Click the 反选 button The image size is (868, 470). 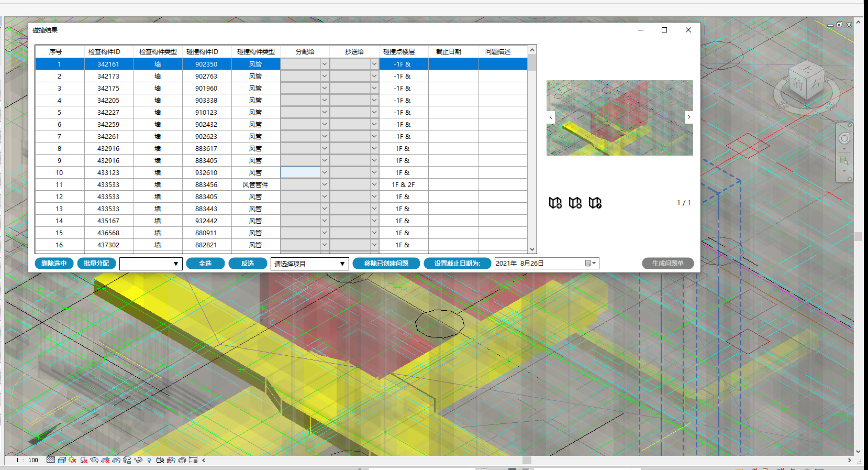248,264
